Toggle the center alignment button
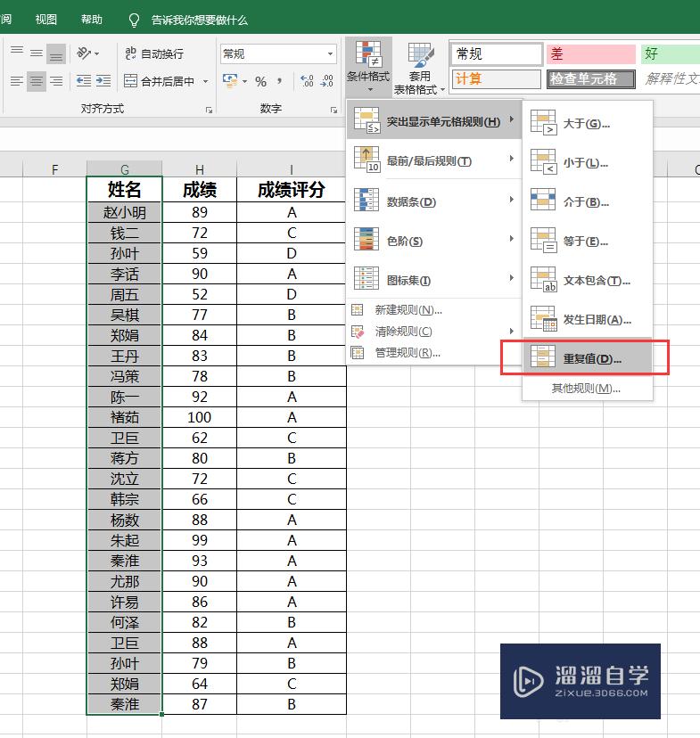This screenshot has height=738, width=700. [37, 81]
